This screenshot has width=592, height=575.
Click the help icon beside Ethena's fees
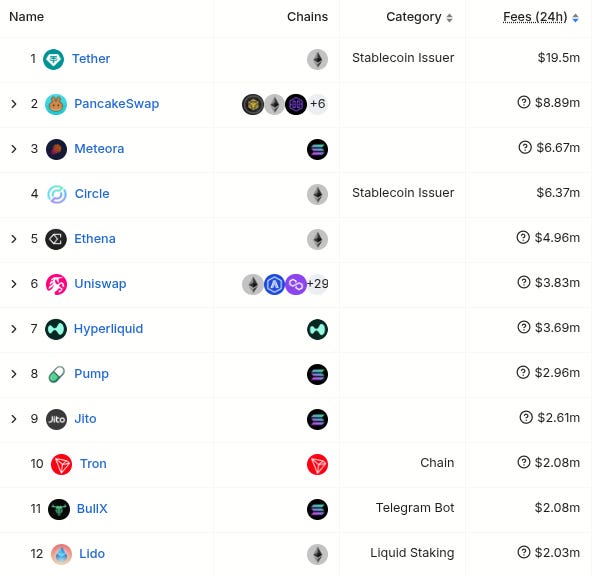coord(523,237)
